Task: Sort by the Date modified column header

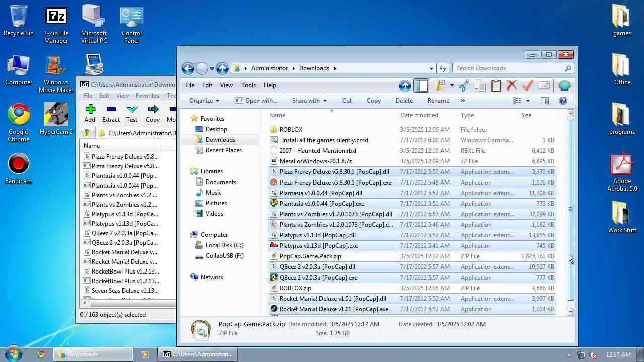Action: click(x=419, y=115)
